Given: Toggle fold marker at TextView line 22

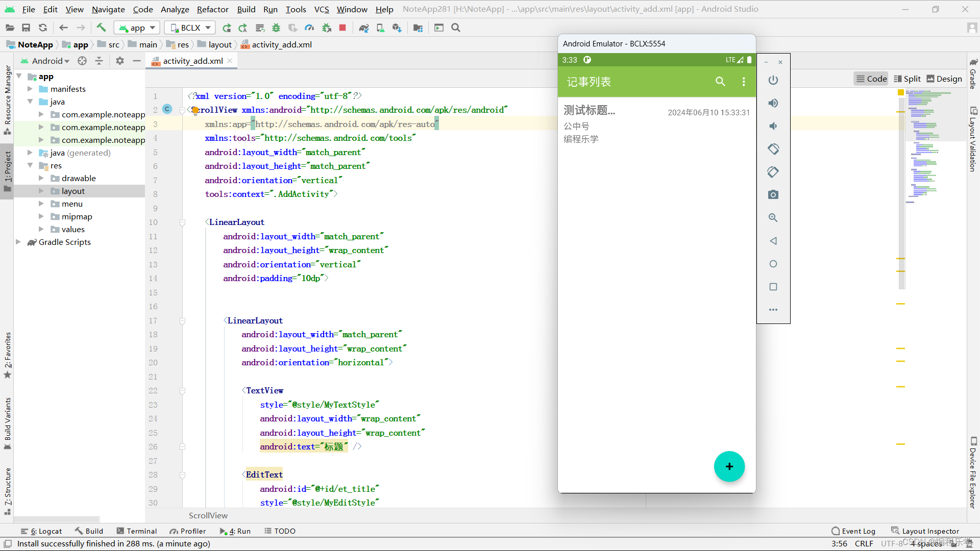Looking at the screenshot, I should 182,391.
